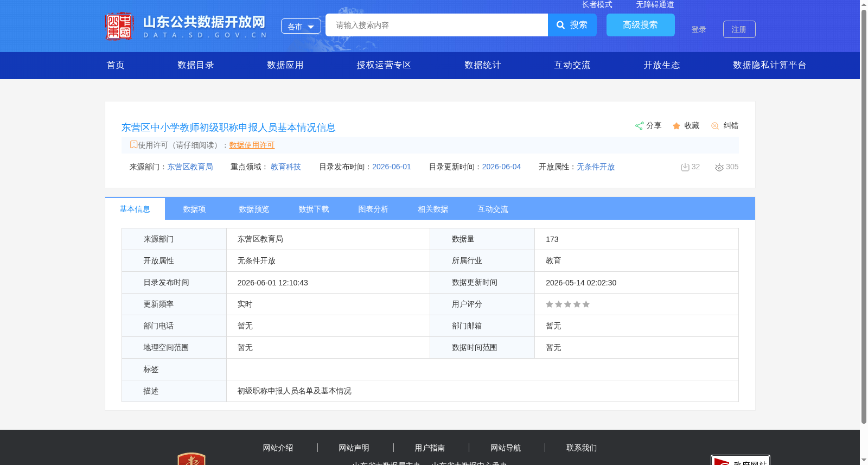This screenshot has height=465, width=868.
Task: Click the share icon next to 分享
Action: pos(639,126)
